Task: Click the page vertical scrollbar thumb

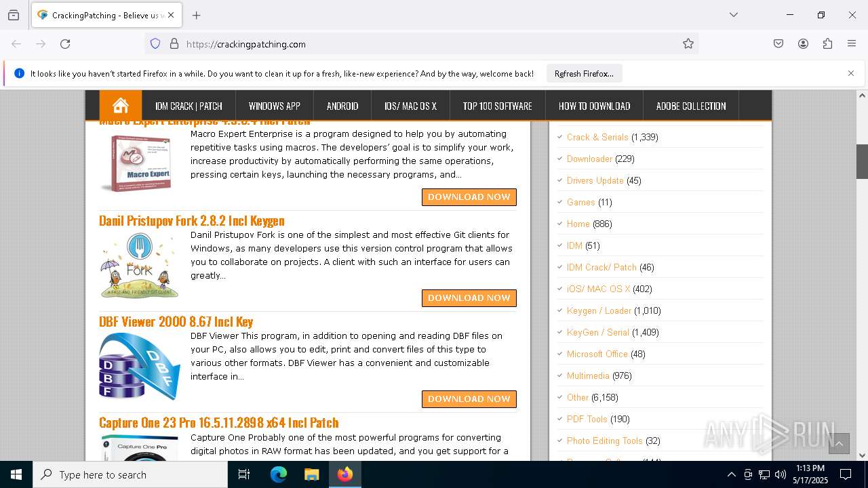Action: 862,161
